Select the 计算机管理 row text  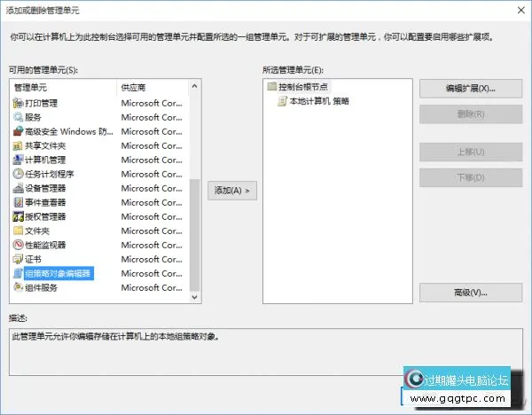[45, 161]
